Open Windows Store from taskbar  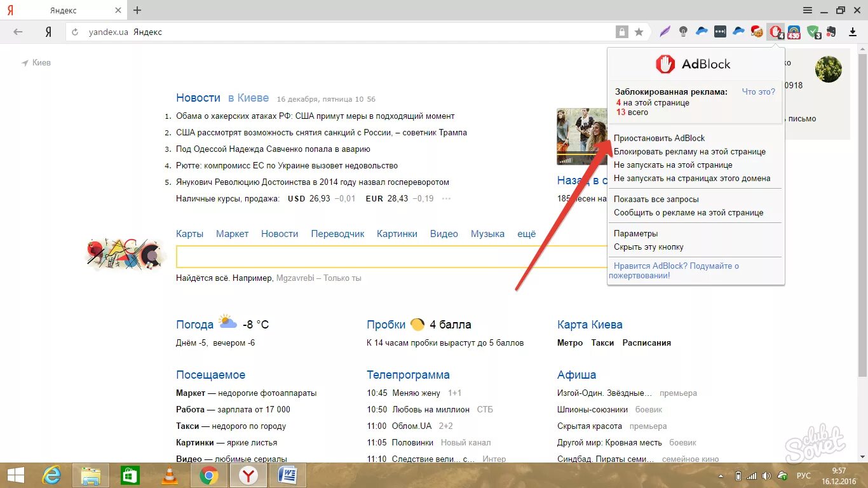pyautogui.click(x=130, y=475)
